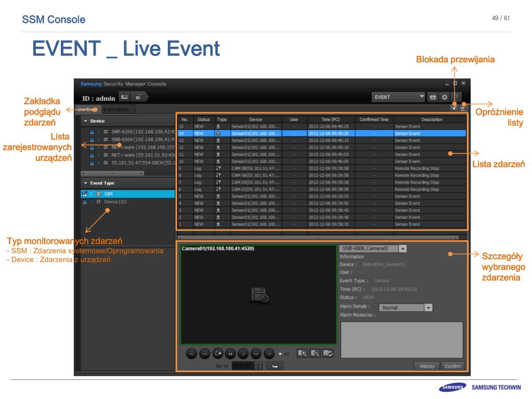Viewport: 532px width, 399px height.
Task: Step one frame backward in playback
Action: (x=192, y=354)
